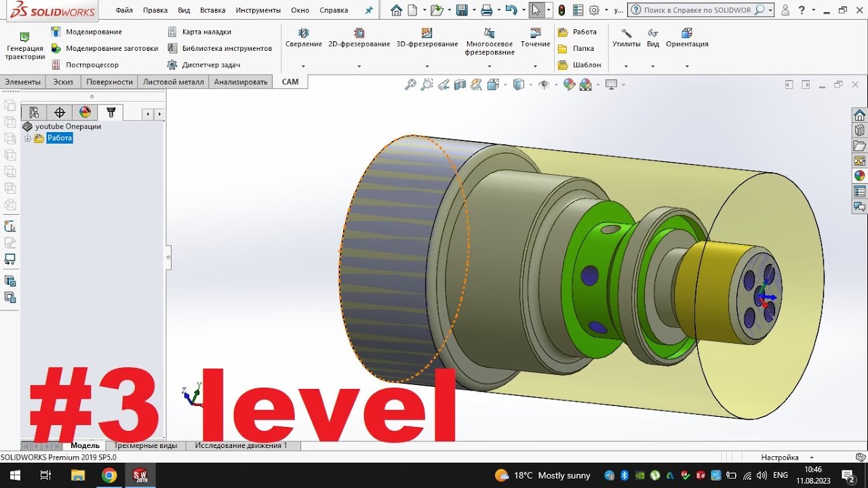Expand the Работа folder node
Viewport: 868px width, 488px height.
click(x=28, y=138)
